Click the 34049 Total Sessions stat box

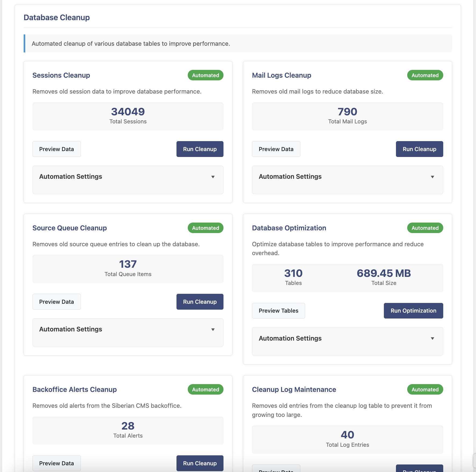coord(128,116)
